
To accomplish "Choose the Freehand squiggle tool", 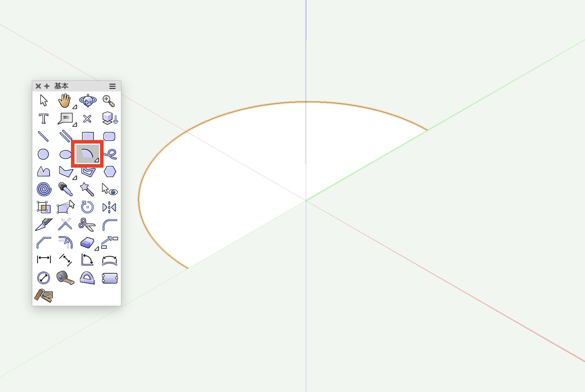I will pyautogui.click(x=111, y=154).
